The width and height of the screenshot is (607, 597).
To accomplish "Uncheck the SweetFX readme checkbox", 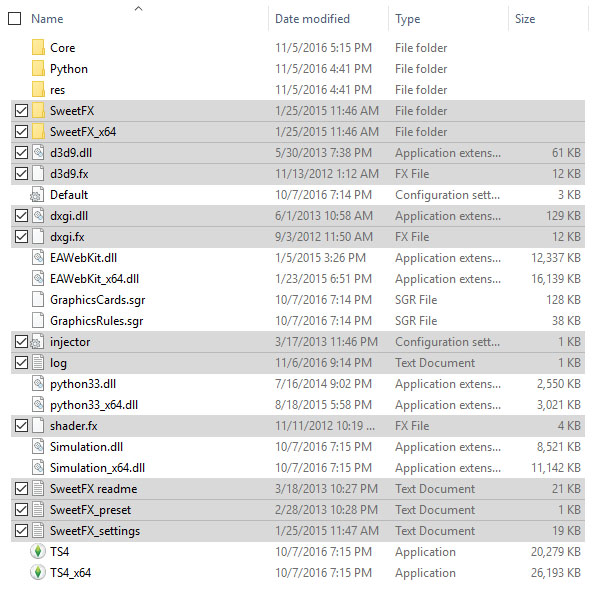I will (x=21, y=489).
